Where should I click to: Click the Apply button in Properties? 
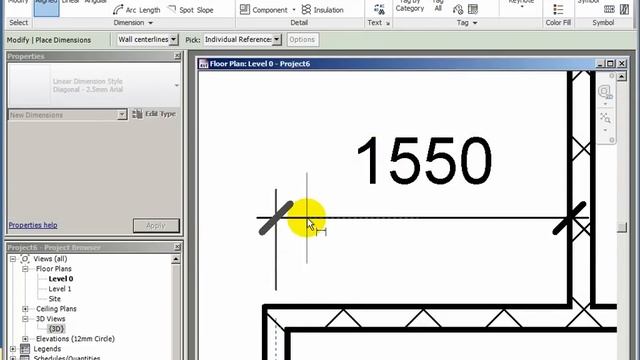click(156, 225)
